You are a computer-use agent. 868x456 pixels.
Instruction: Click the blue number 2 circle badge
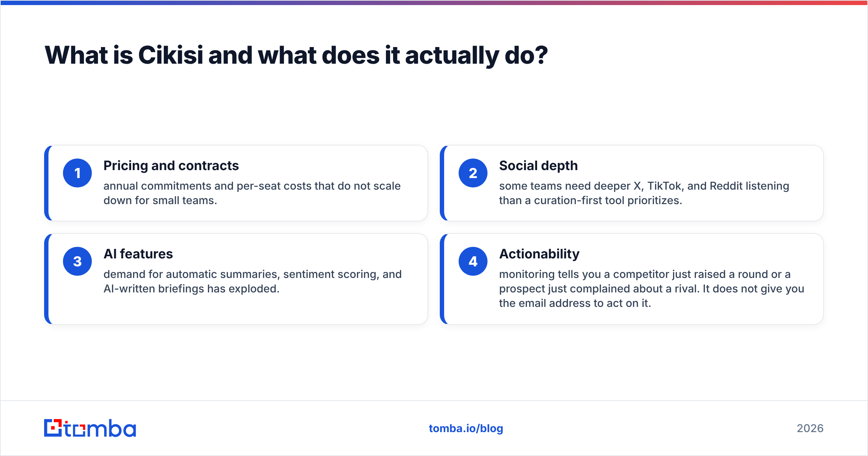473,173
